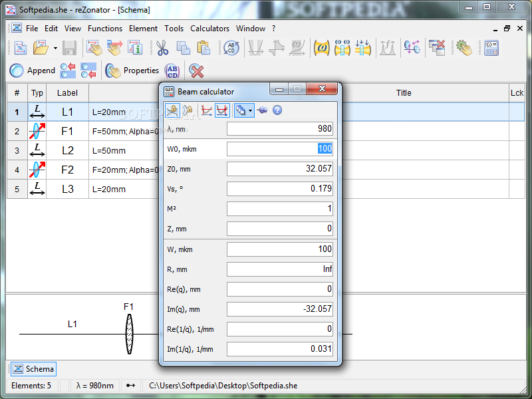
Task: Click the Z0, mm input field
Action: click(x=280, y=169)
